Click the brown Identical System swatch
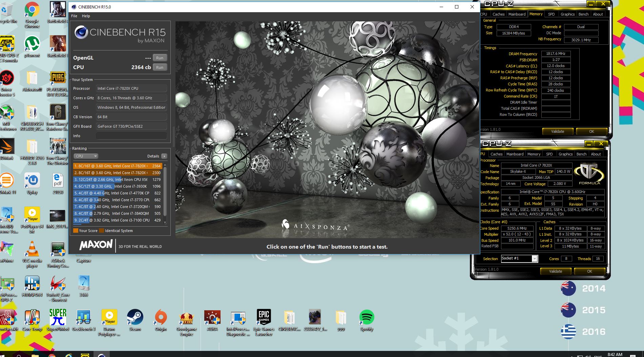Image resolution: width=644 pixels, height=357 pixels. tap(101, 231)
